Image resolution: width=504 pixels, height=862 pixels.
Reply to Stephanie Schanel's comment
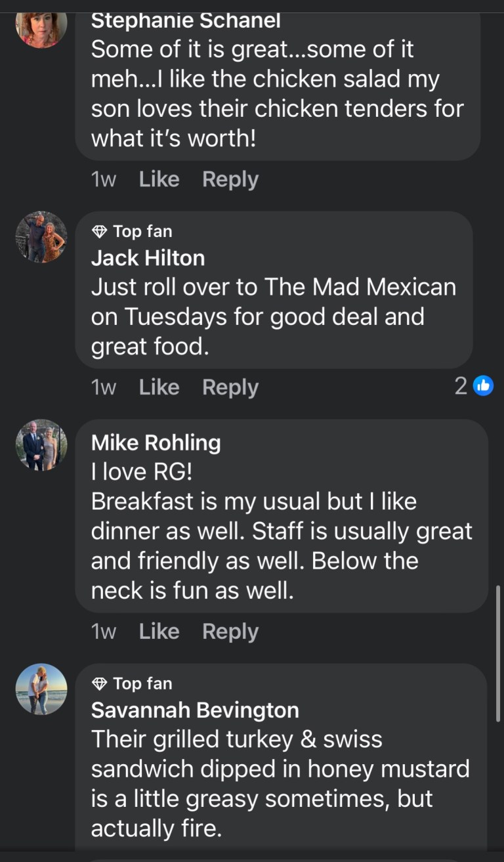click(x=230, y=179)
